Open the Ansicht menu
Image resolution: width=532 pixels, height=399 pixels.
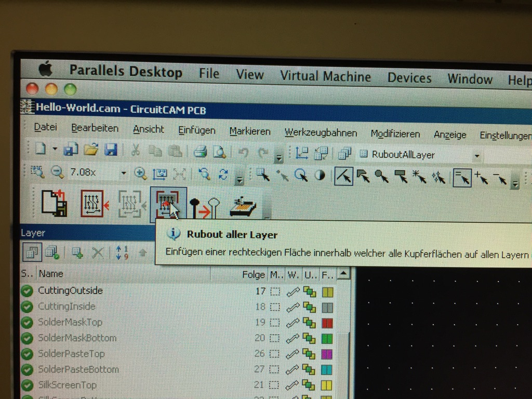(x=148, y=129)
